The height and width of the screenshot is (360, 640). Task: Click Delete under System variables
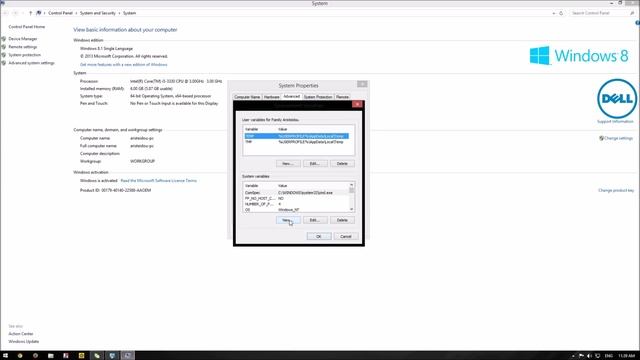pyautogui.click(x=342, y=220)
